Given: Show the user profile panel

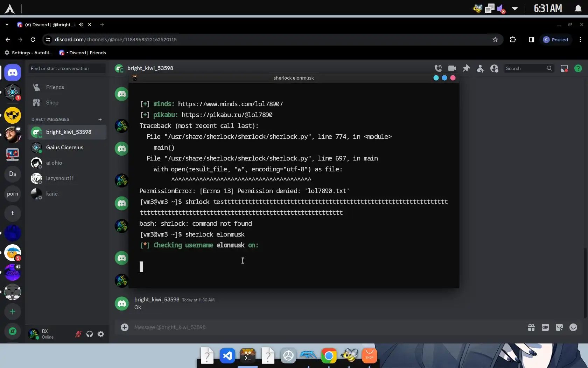Looking at the screenshot, I should (494, 68).
